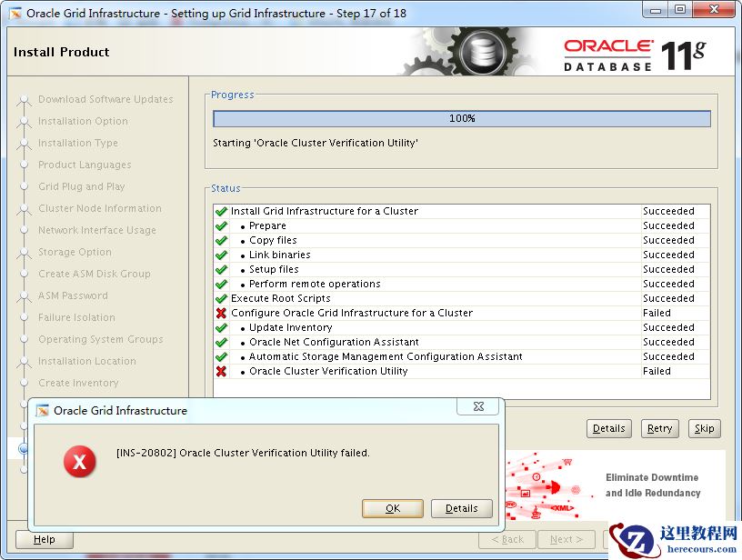This screenshot has height=560, width=742.
Task: Click the disabled Next button
Action: [x=566, y=540]
